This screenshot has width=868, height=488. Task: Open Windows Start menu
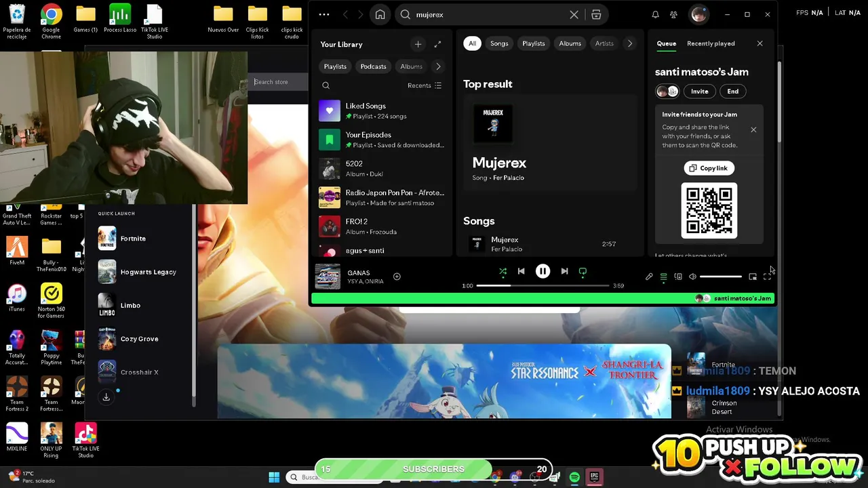coord(274,477)
